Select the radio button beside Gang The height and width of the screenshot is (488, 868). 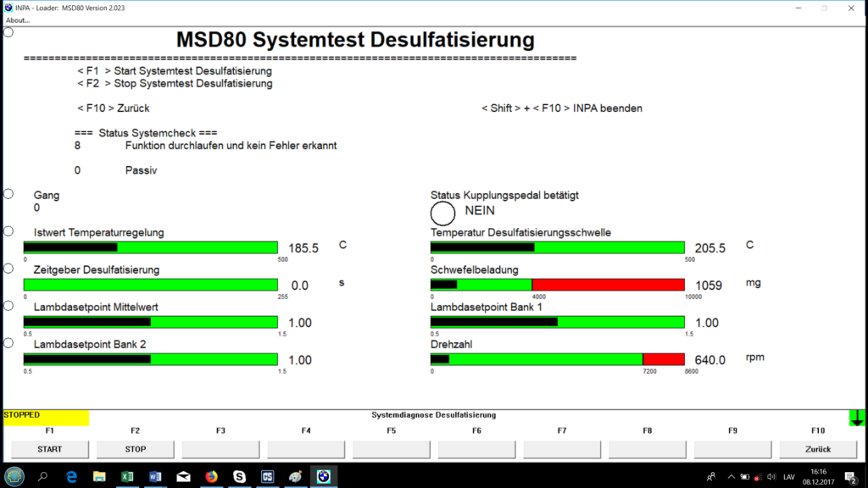tap(8, 194)
